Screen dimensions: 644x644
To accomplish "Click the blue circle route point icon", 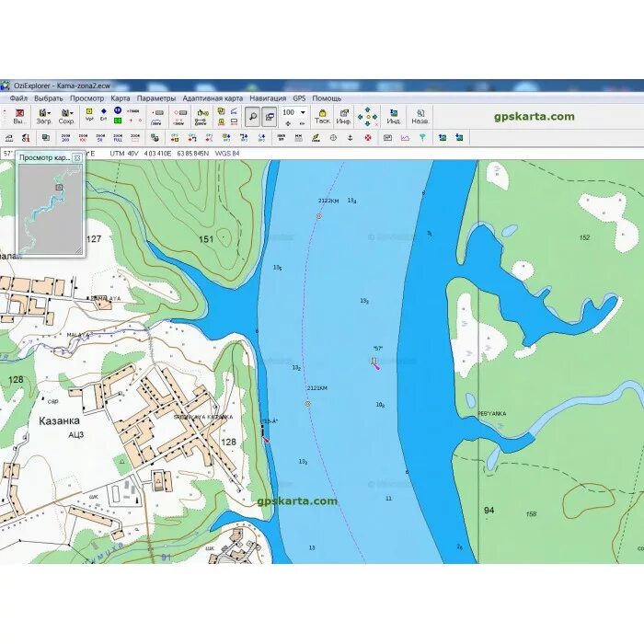I will [x=118, y=110].
